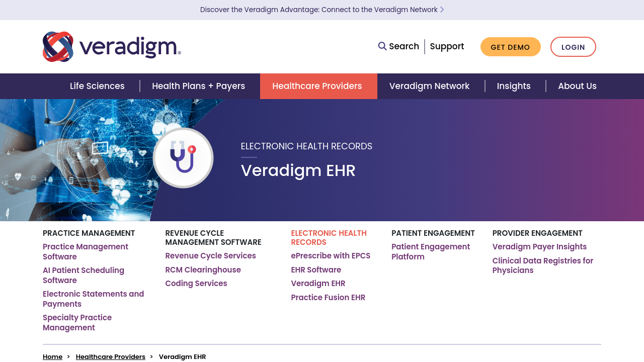
Task: Click the stethoscope EHR badge icon
Action: [x=183, y=157]
